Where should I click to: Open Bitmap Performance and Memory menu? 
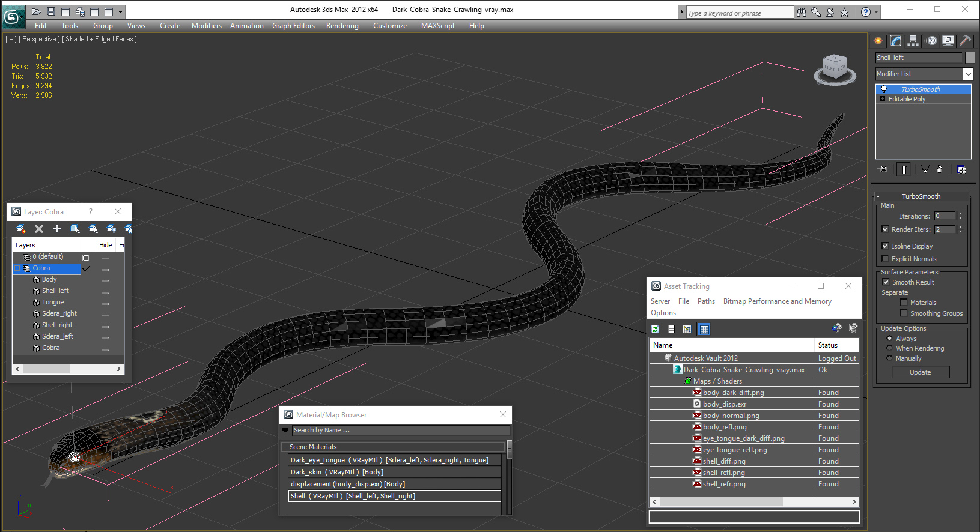[778, 301]
